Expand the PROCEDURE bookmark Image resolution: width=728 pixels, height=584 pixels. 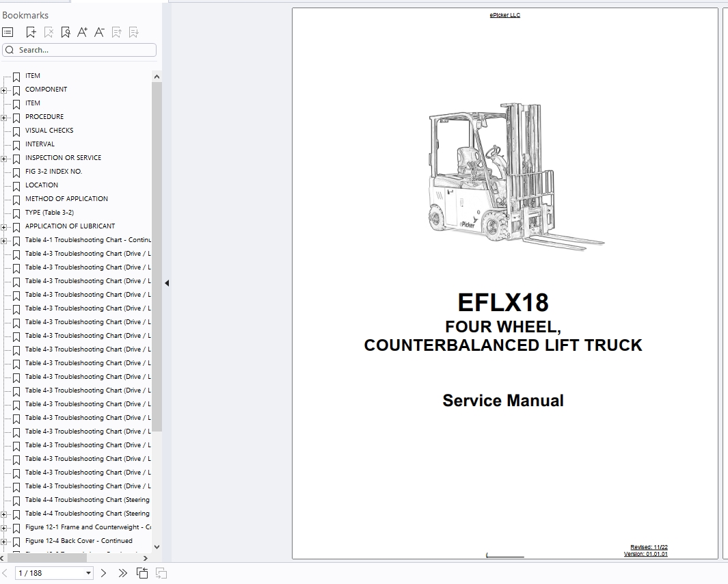point(3,118)
